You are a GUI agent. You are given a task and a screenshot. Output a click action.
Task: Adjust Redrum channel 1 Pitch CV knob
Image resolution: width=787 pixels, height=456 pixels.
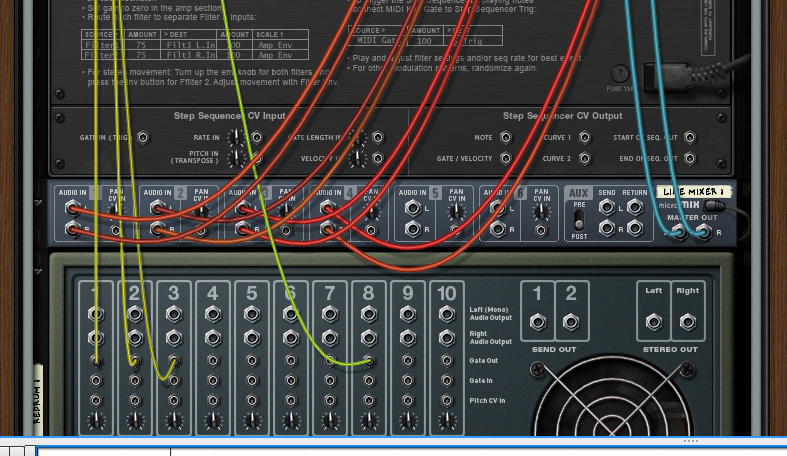click(x=96, y=420)
